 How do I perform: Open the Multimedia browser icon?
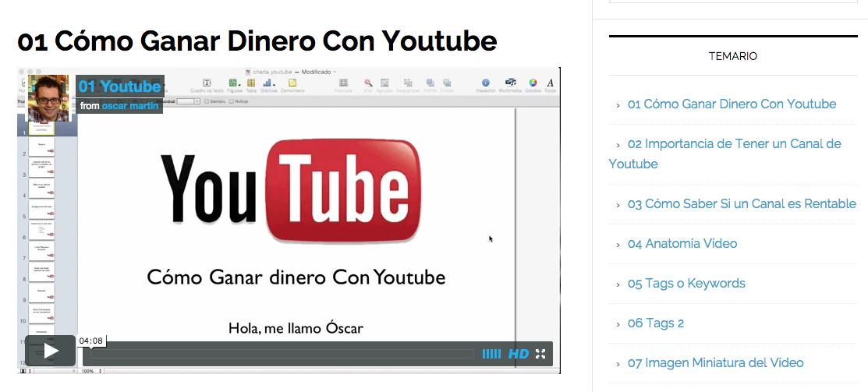[510, 83]
